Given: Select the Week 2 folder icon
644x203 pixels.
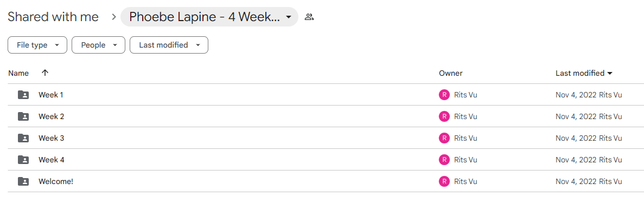Looking at the screenshot, I should click(23, 116).
